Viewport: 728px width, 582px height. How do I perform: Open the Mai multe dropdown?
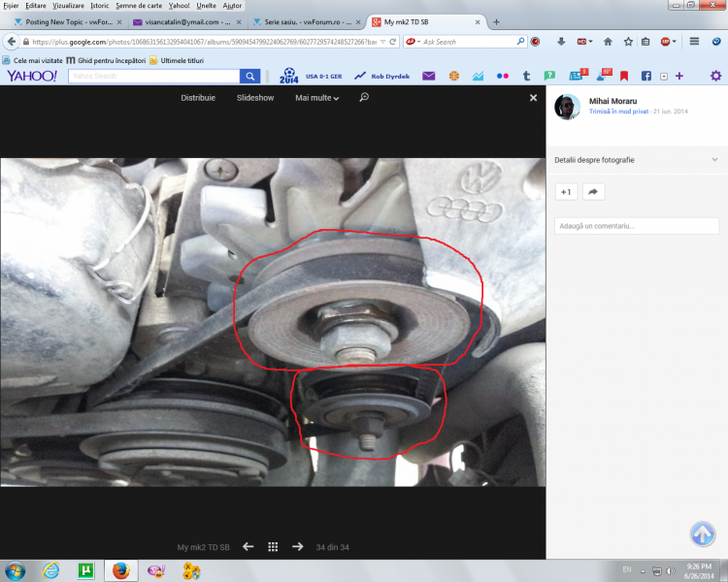click(316, 98)
